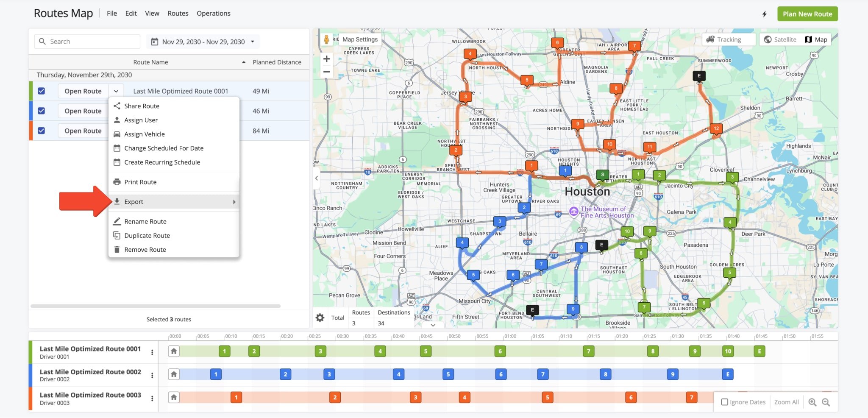Click Open Route for 46 Mi route
Viewport: 868px width, 418px height.
[83, 111]
